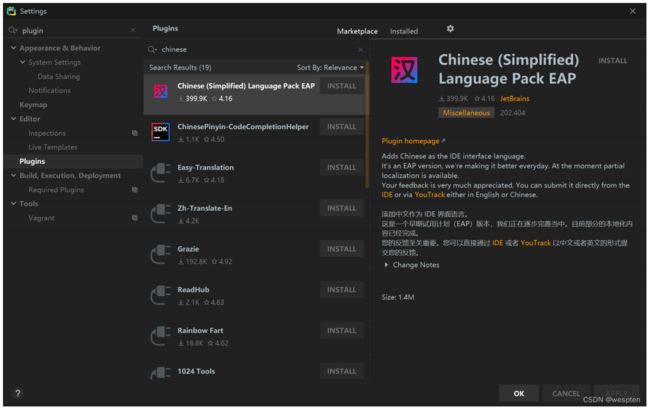Switch to the Marketplace tab
Viewport: 650px width, 410px height.
click(357, 31)
